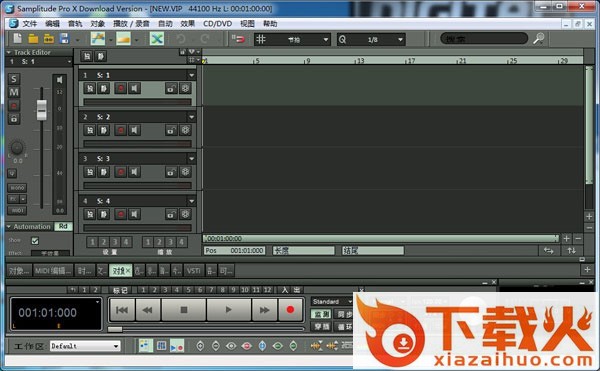Collapse the Track Editor panel
Screen dimensions: 600x371
9,52
